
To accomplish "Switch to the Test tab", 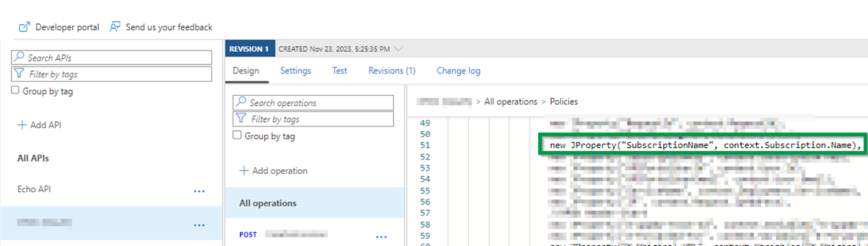I will (340, 71).
